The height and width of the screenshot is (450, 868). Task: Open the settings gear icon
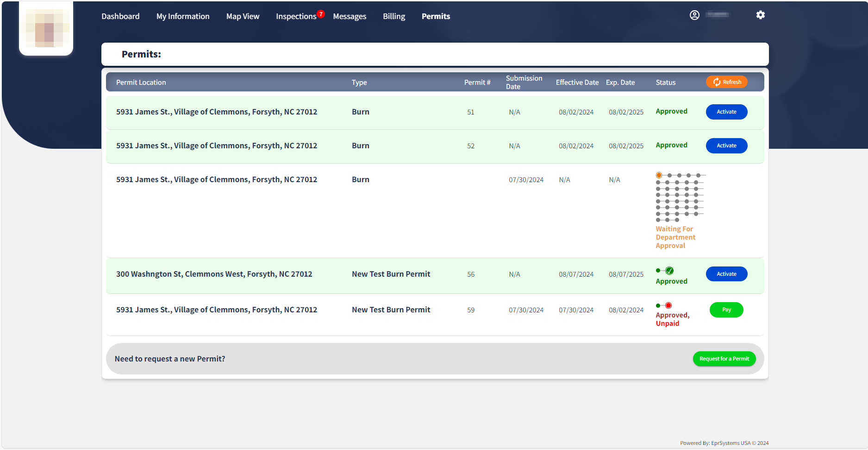[x=760, y=15]
